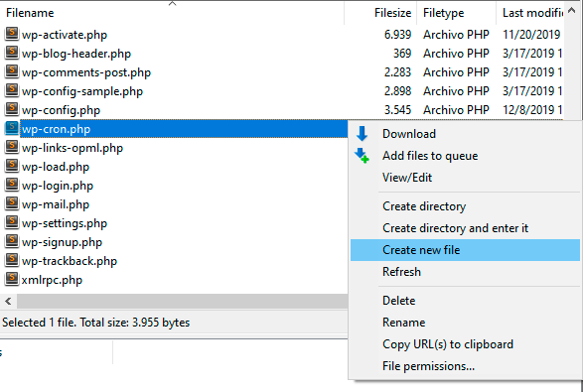Screen dimensions: 583x392
Task: Click the wp-blog-header.php file icon
Action: pos(12,54)
